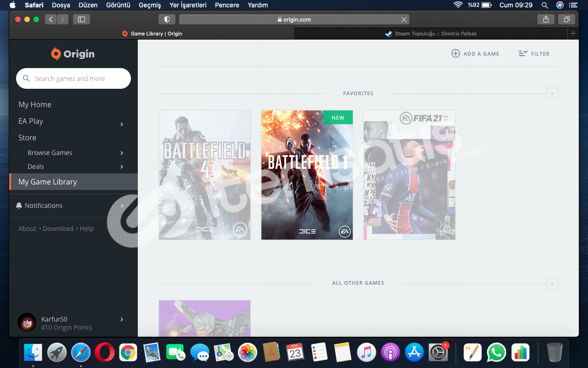Go forward with Safari's forward arrow

(62, 19)
